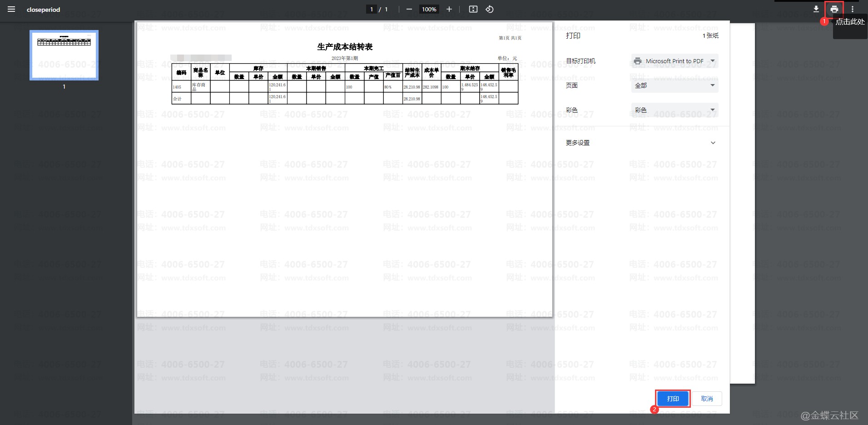
Task: Click the page number input field
Action: tap(372, 10)
